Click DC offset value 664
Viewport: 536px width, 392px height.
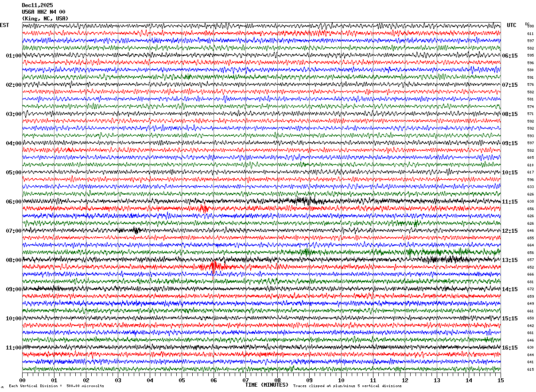[530, 246]
